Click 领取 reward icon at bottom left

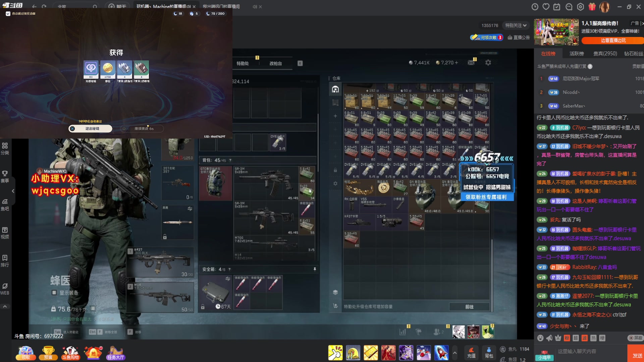[x=26, y=353]
